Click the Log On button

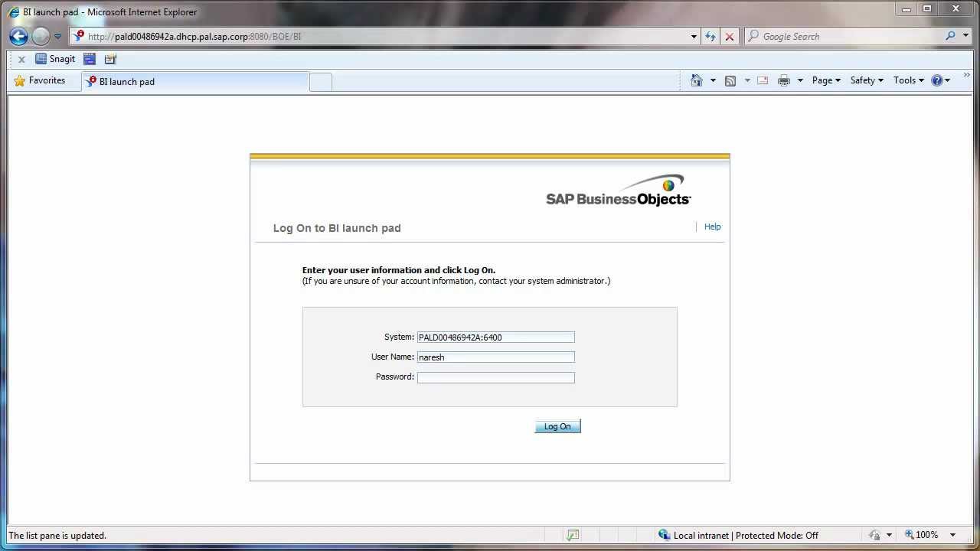click(557, 426)
